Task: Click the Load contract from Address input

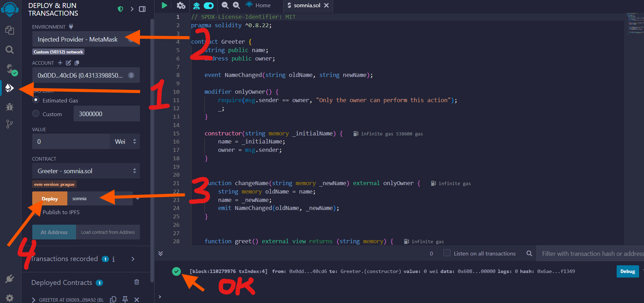Action: pyautogui.click(x=108, y=232)
